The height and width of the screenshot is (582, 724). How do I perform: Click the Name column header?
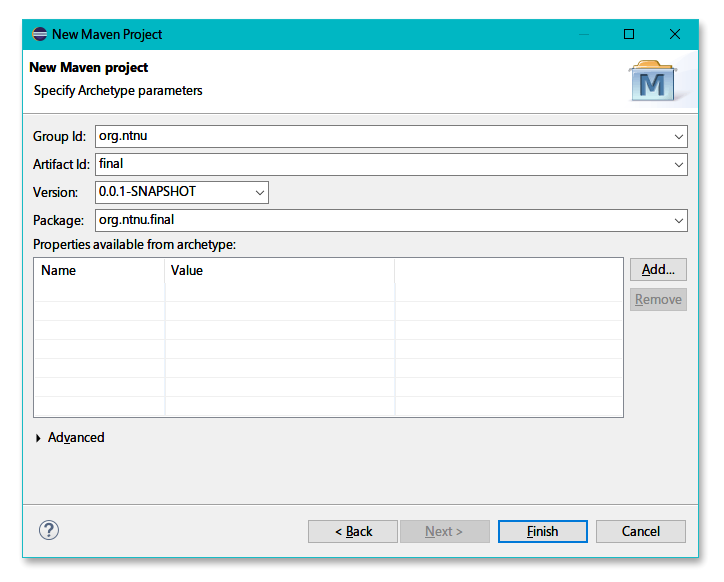(99, 271)
